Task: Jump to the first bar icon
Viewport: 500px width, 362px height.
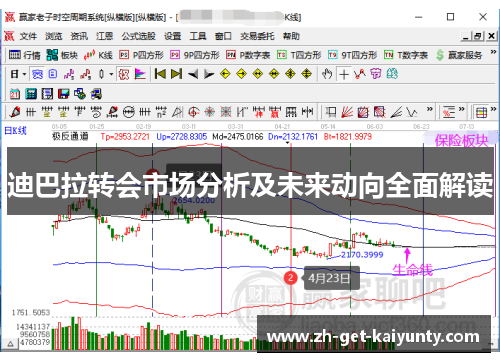Action: point(160,74)
